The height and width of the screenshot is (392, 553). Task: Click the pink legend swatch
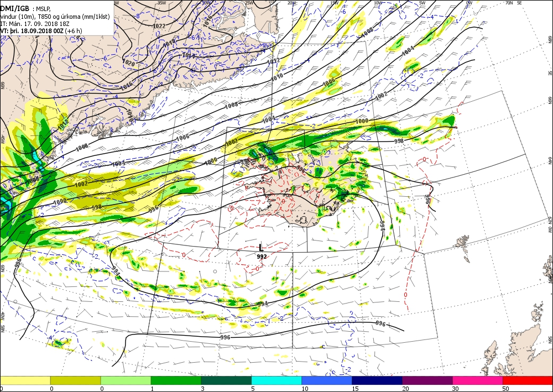(478, 380)
